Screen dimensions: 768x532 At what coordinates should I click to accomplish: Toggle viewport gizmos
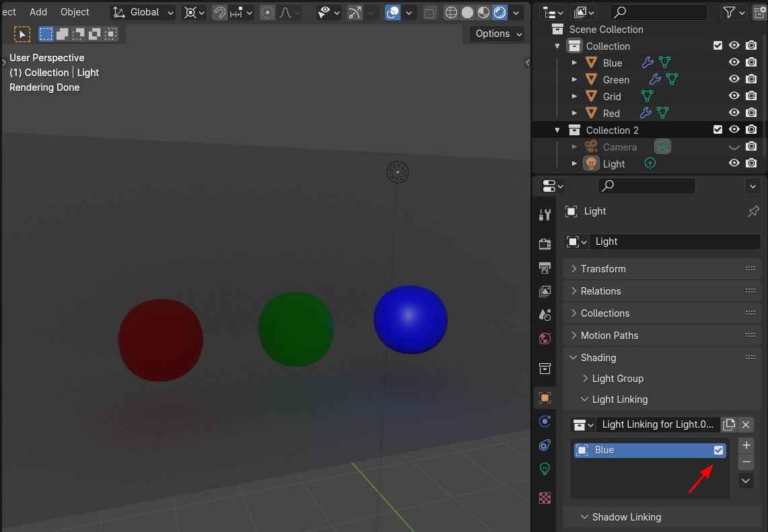(355, 12)
